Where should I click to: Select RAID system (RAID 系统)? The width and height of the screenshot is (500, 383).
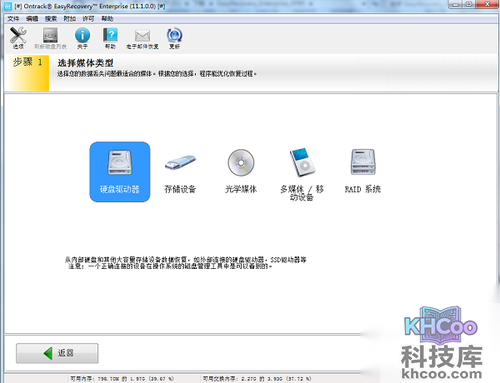click(x=363, y=172)
